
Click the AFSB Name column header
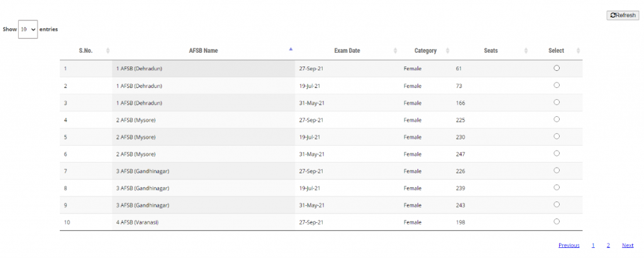pyautogui.click(x=203, y=51)
